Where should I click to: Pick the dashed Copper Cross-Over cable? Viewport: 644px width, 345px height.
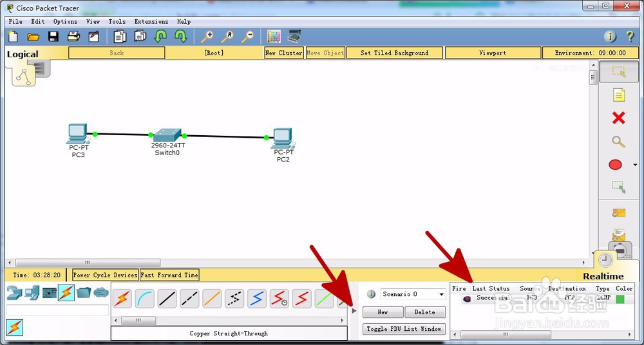point(189,299)
